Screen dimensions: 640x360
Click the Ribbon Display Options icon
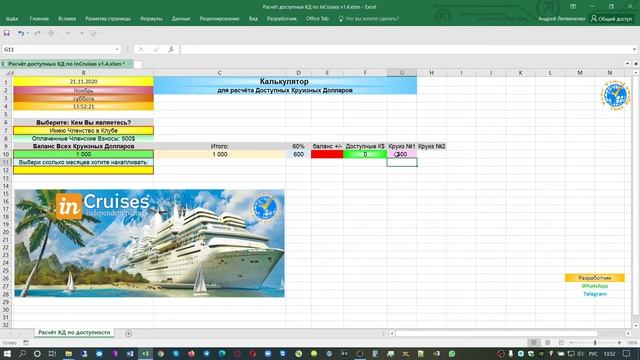[x=573, y=7]
